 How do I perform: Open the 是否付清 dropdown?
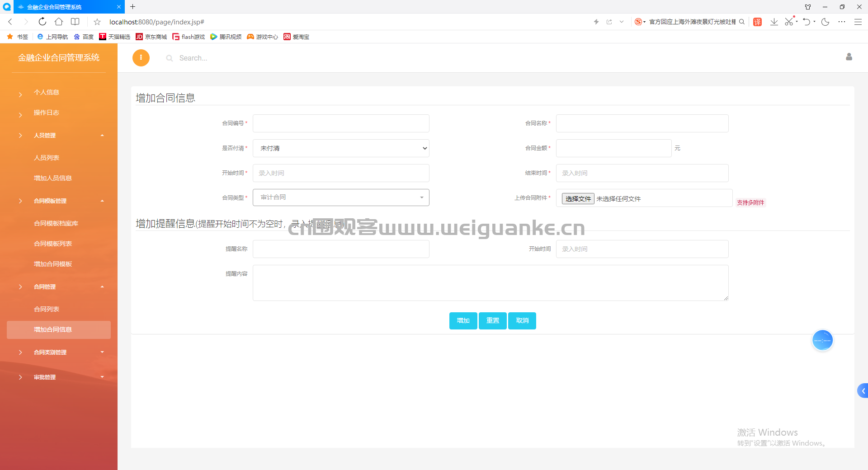tap(341, 148)
